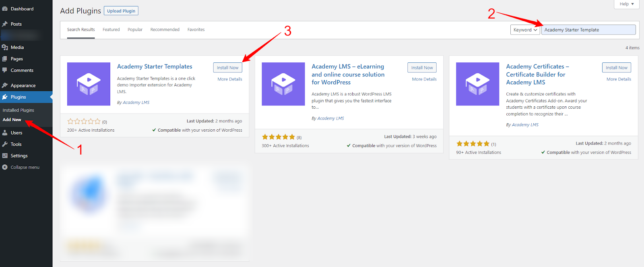Click the Collapse menu arrow icon
The image size is (644, 267).
5,167
